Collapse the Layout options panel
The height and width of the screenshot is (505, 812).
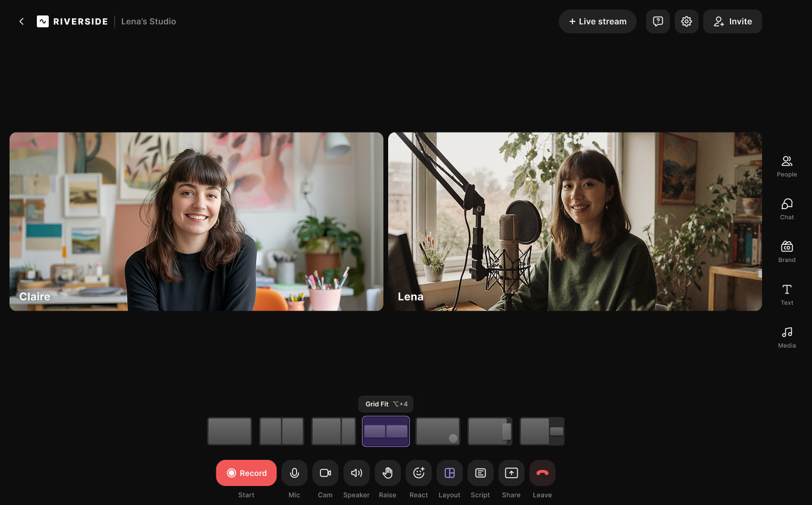pyautogui.click(x=449, y=473)
